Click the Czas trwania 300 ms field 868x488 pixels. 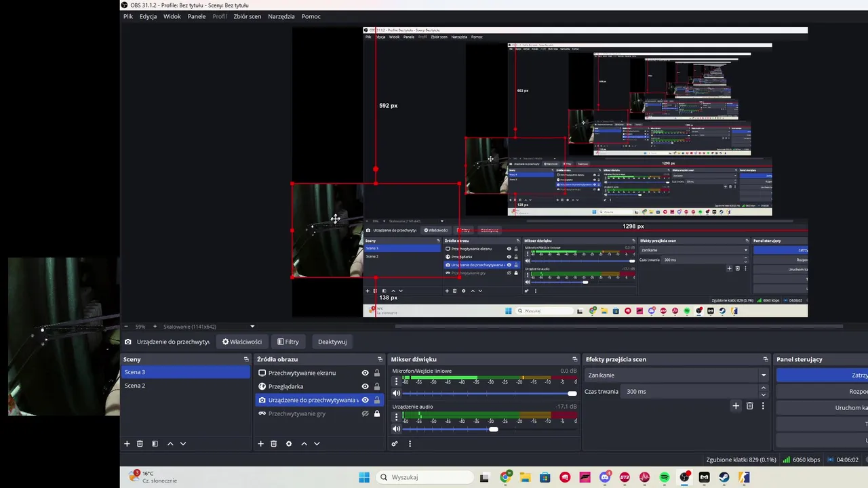point(690,392)
